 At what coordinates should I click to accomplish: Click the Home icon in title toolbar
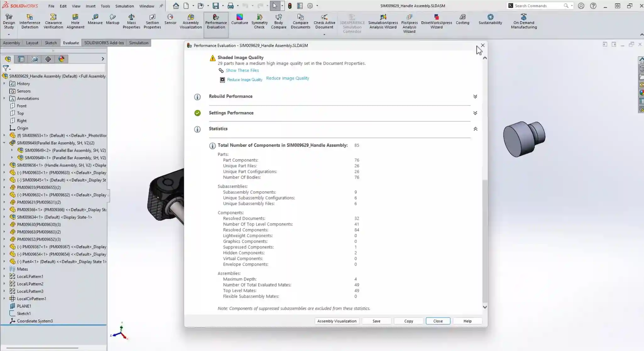pyautogui.click(x=176, y=6)
